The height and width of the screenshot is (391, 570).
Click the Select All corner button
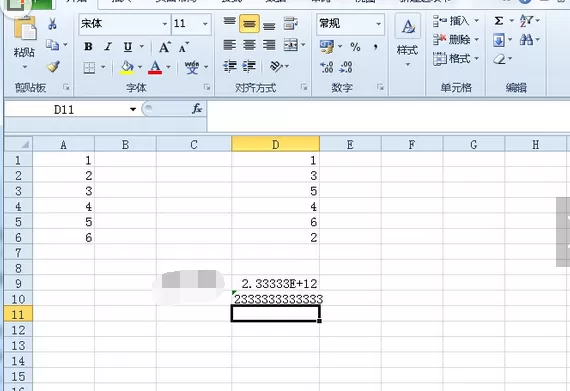pos(19,144)
